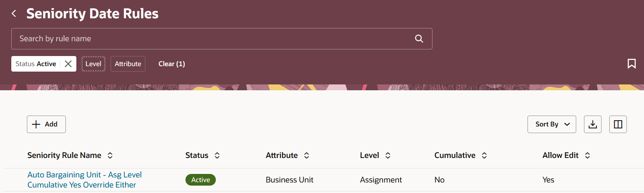Click the Status Active filter chip
This screenshot has height=193, width=644.
(x=36, y=64)
